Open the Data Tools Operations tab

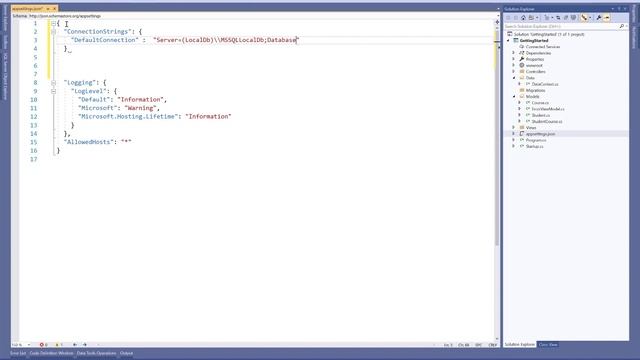click(96, 353)
